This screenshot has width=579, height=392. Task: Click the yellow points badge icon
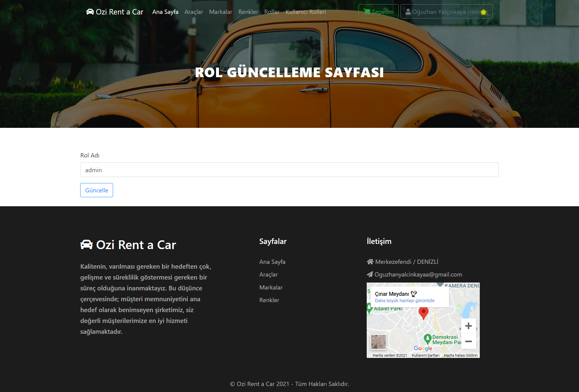point(483,12)
